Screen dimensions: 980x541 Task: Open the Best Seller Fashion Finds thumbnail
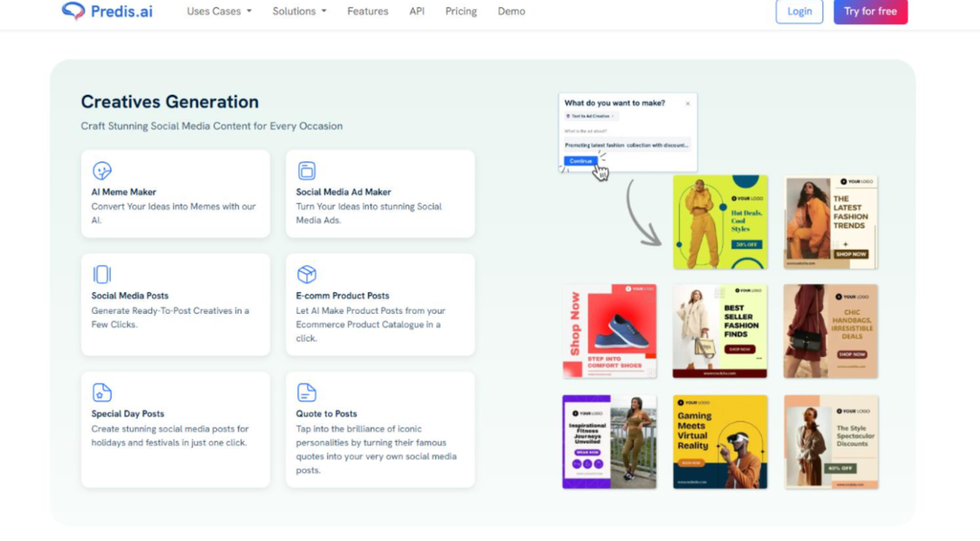[x=720, y=331]
